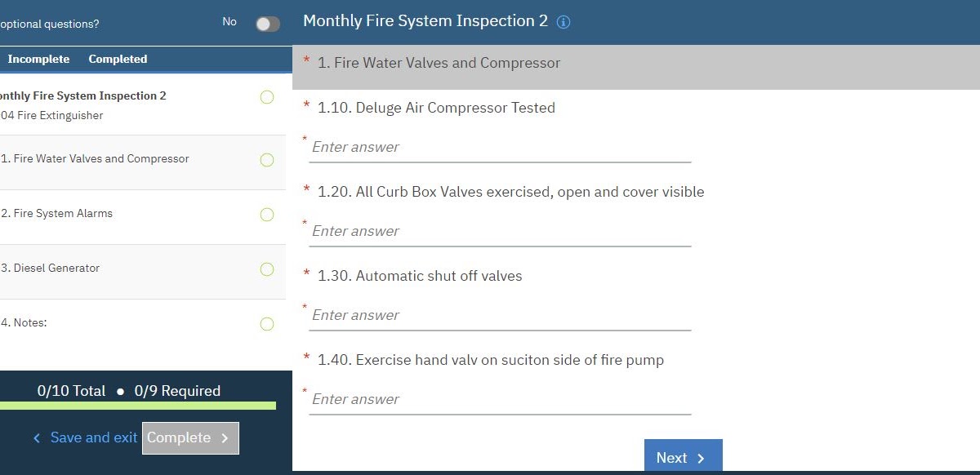Click the info icon beside the inspection title

(563, 22)
